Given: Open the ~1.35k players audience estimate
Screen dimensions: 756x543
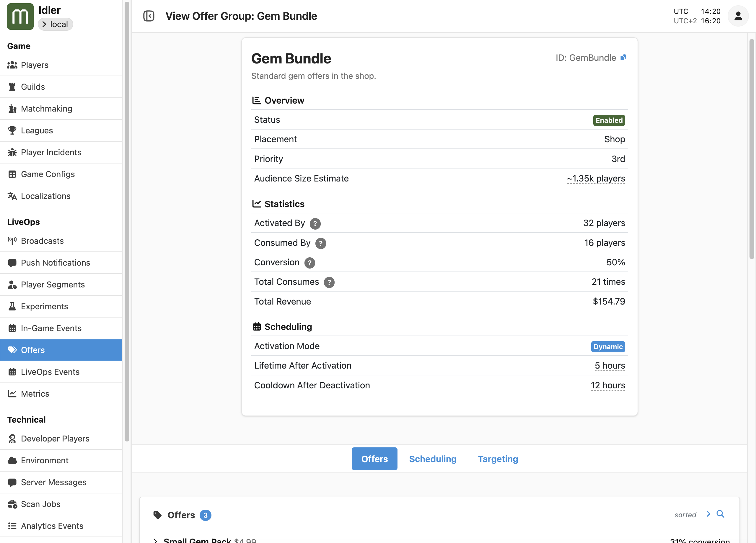Looking at the screenshot, I should (x=596, y=178).
